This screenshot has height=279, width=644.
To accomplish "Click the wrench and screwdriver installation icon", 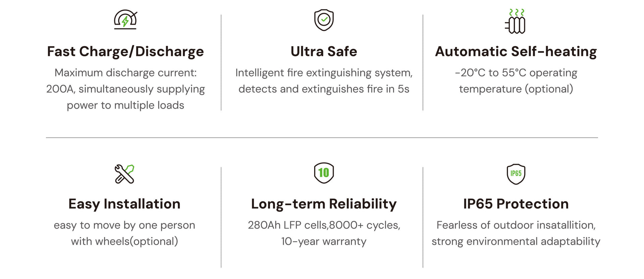I will [x=124, y=174].
